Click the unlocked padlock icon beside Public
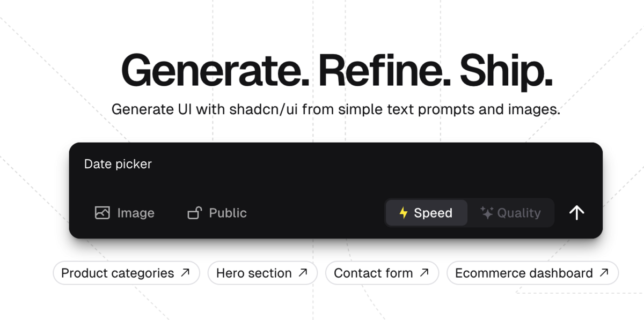Image resolution: width=644 pixels, height=320 pixels. pyautogui.click(x=194, y=213)
